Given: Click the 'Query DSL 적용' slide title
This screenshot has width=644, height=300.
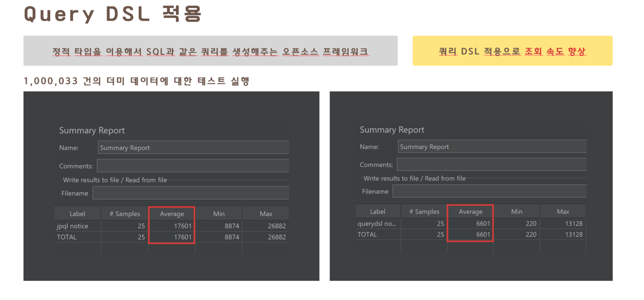Looking at the screenshot, I should tap(113, 13).
